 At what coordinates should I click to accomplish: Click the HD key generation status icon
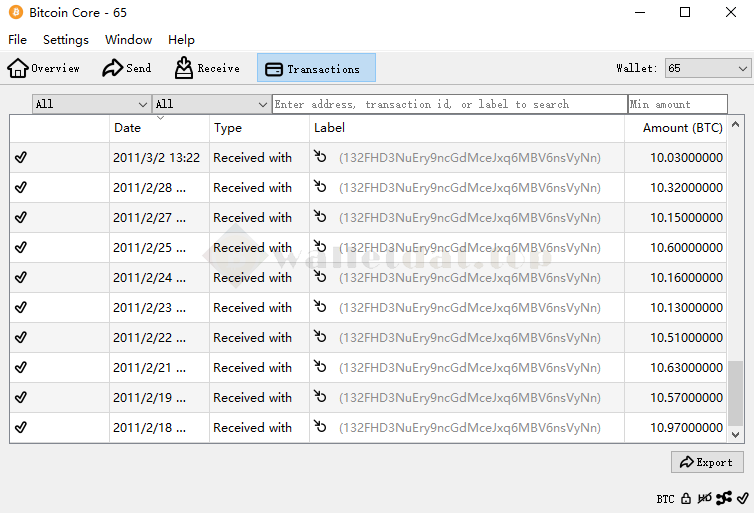(x=705, y=498)
